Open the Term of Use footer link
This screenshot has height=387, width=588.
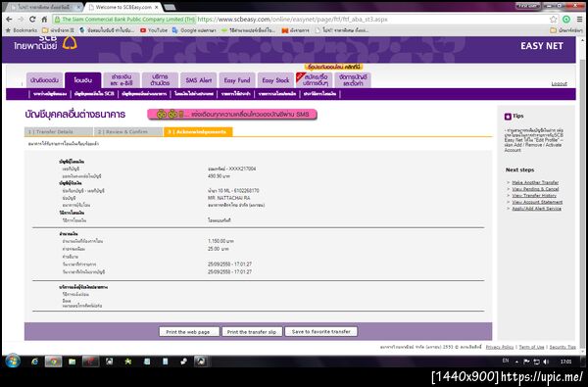[531, 347]
